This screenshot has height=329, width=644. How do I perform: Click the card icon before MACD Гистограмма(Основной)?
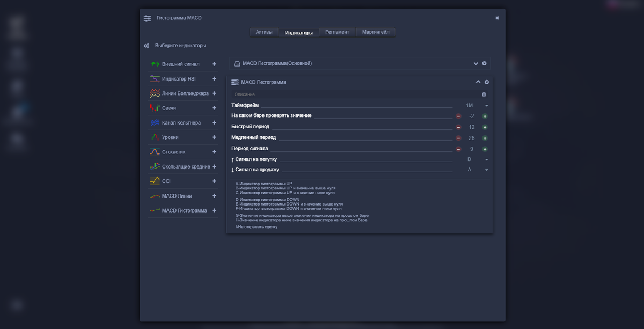[x=237, y=63]
